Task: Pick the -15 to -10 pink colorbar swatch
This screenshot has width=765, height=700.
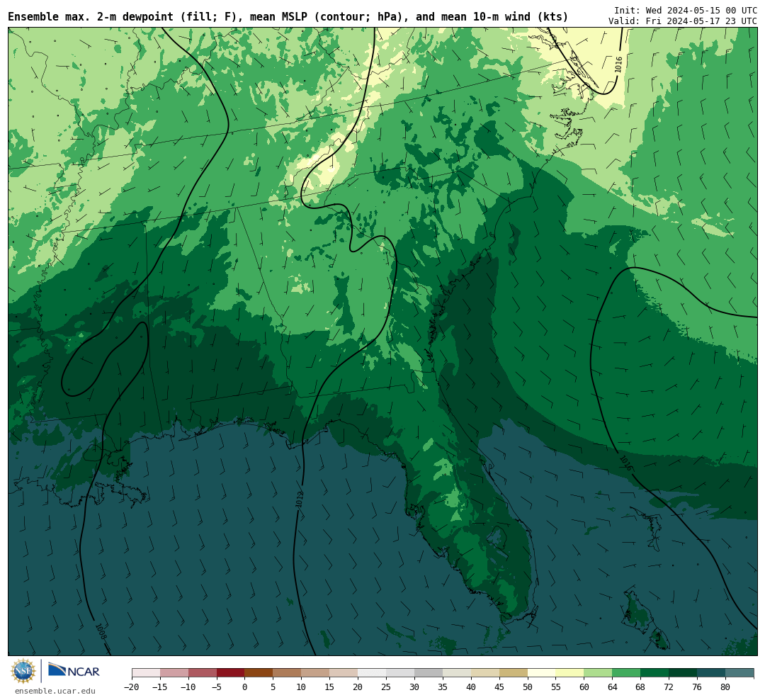Action: coord(174,672)
